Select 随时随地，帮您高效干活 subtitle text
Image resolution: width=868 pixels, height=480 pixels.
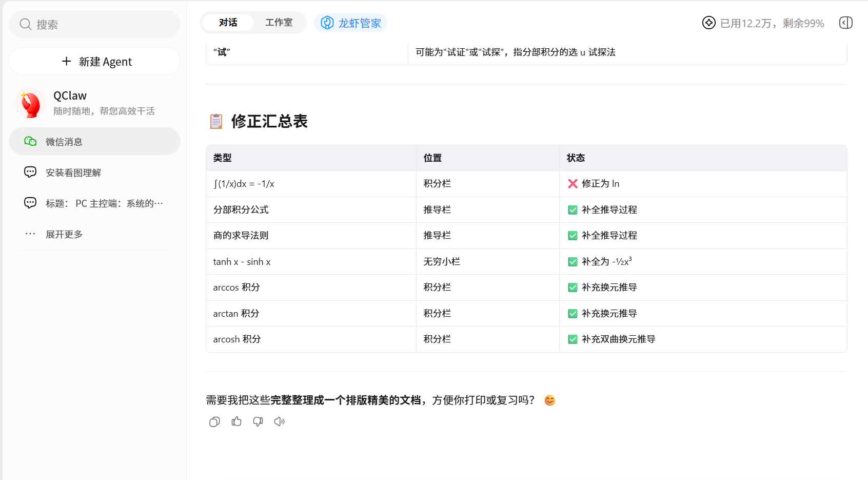click(104, 111)
